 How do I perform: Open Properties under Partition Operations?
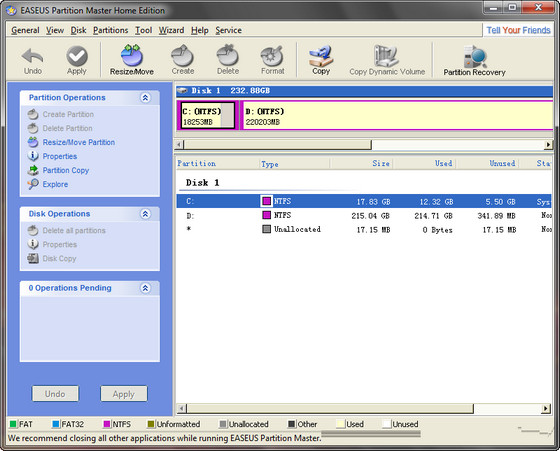[60, 156]
